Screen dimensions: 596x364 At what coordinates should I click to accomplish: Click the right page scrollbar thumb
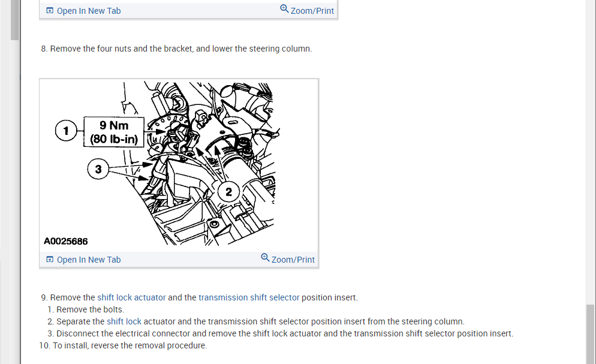(x=590, y=334)
